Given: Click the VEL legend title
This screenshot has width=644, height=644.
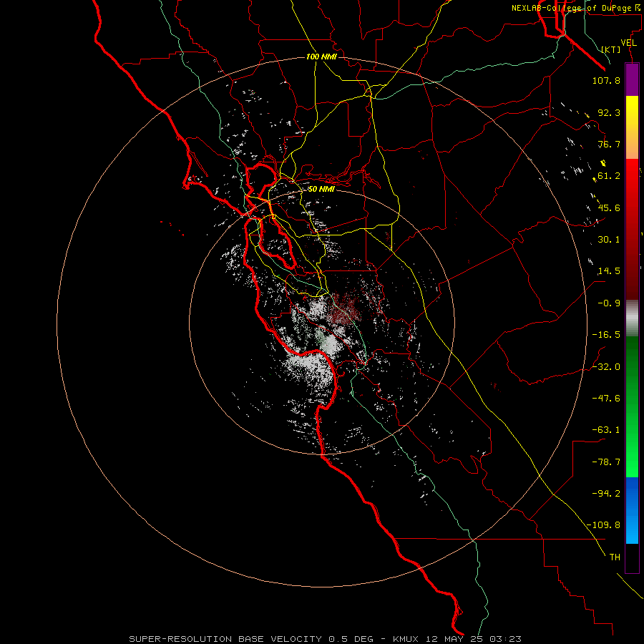Looking at the screenshot, I should click(628, 43).
